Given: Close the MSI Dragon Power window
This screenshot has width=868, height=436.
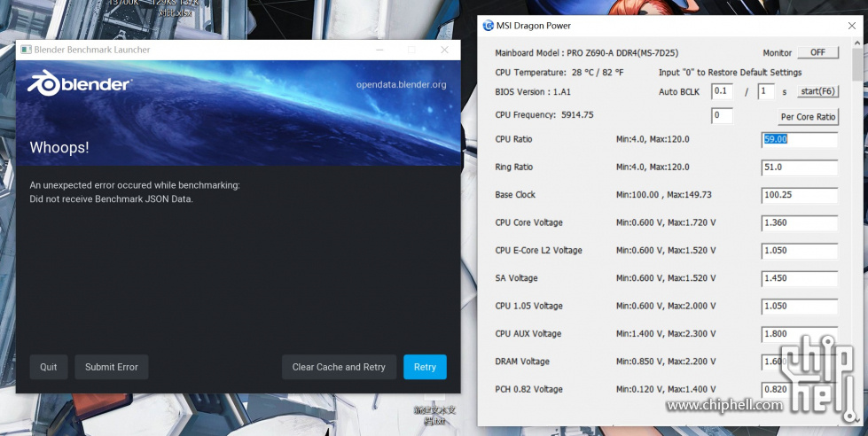Looking at the screenshot, I should coord(852,26).
